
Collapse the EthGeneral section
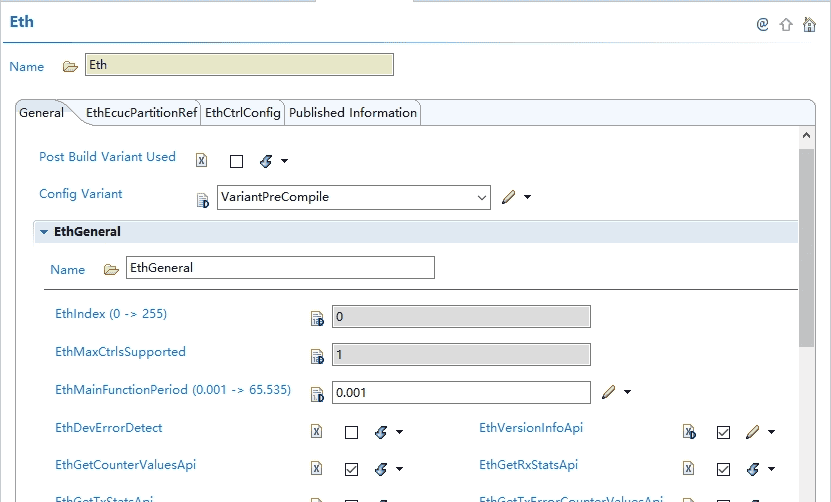[x=44, y=232]
